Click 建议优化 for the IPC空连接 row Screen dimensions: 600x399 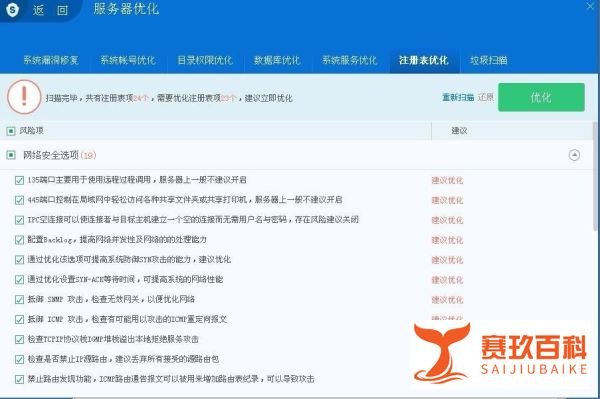(447, 220)
